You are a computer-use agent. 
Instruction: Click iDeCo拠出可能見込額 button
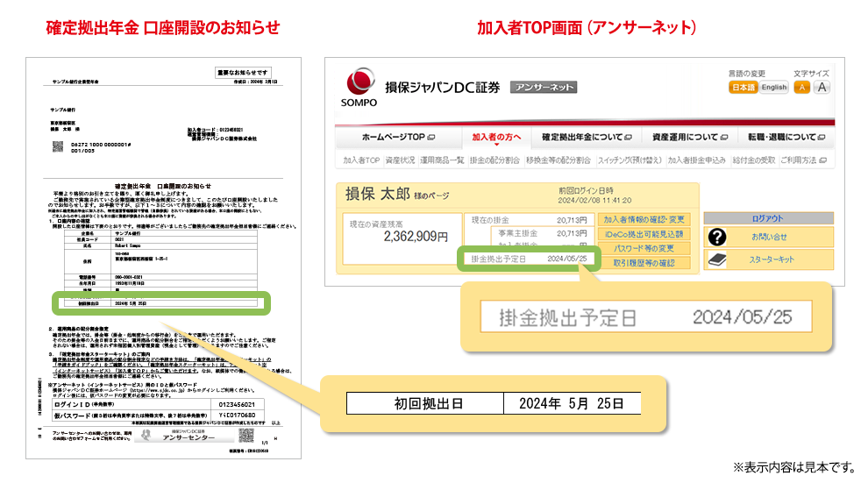[x=644, y=234]
